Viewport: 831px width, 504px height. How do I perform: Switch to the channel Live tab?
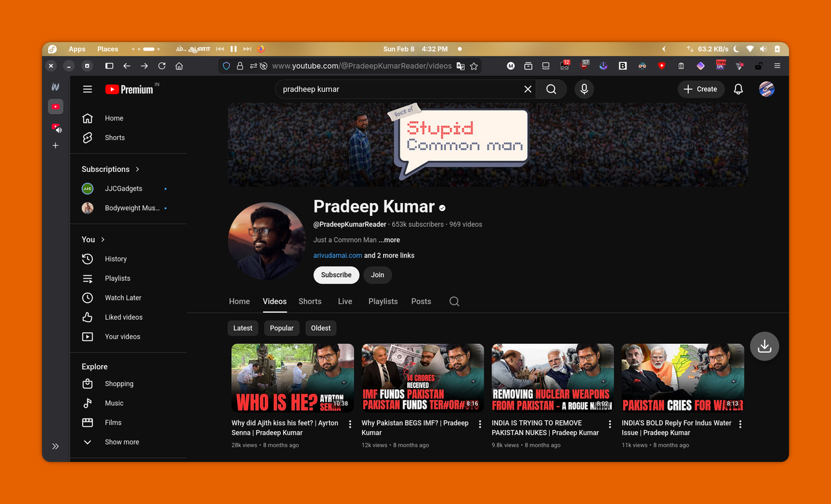(345, 302)
